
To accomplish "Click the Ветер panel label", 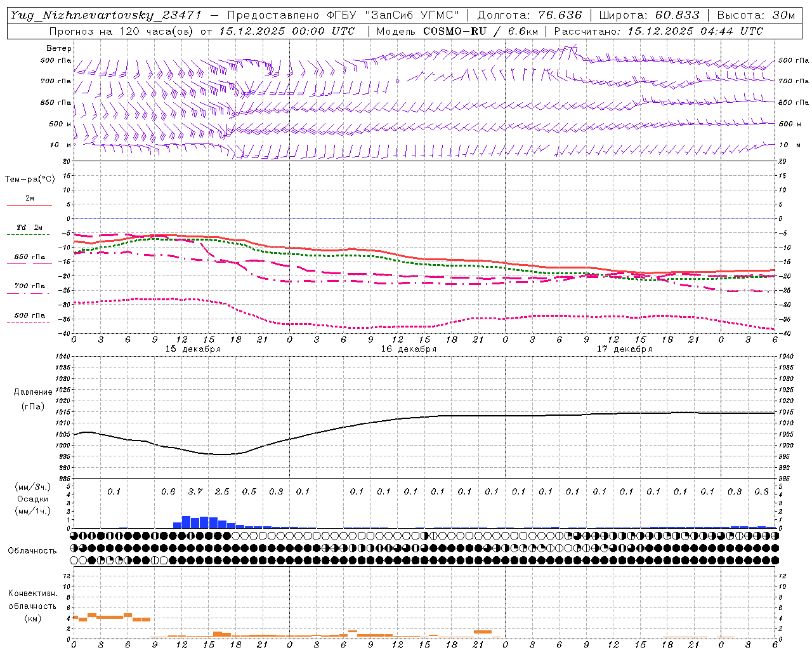I will pos(59,48).
